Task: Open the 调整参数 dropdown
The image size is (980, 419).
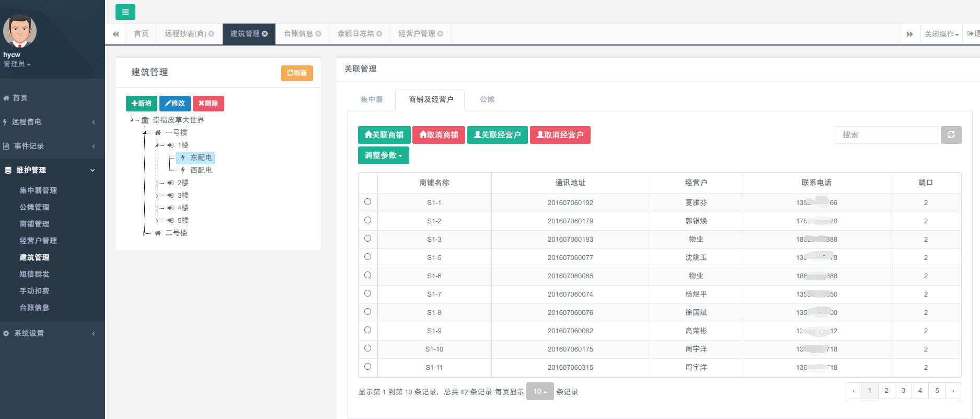Action: [x=383, y=155]
